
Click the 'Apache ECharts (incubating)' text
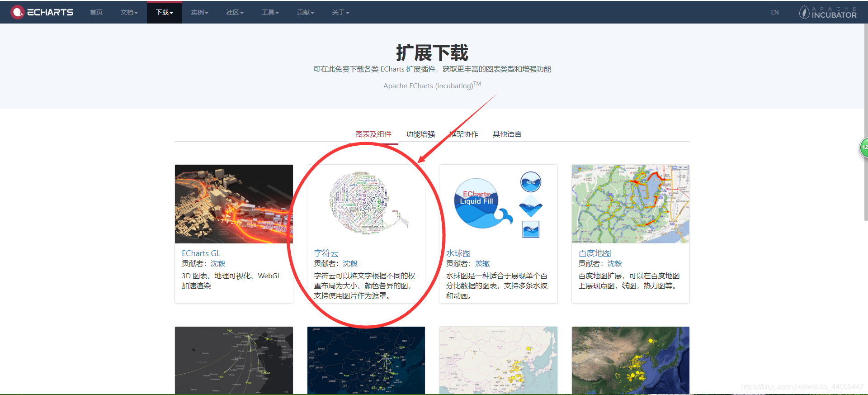[432, 85]
